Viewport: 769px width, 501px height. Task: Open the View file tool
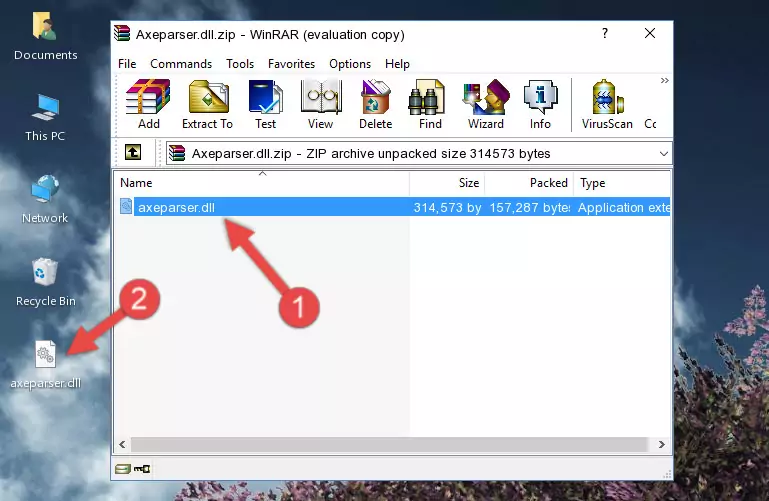click(x=321, y=104)
